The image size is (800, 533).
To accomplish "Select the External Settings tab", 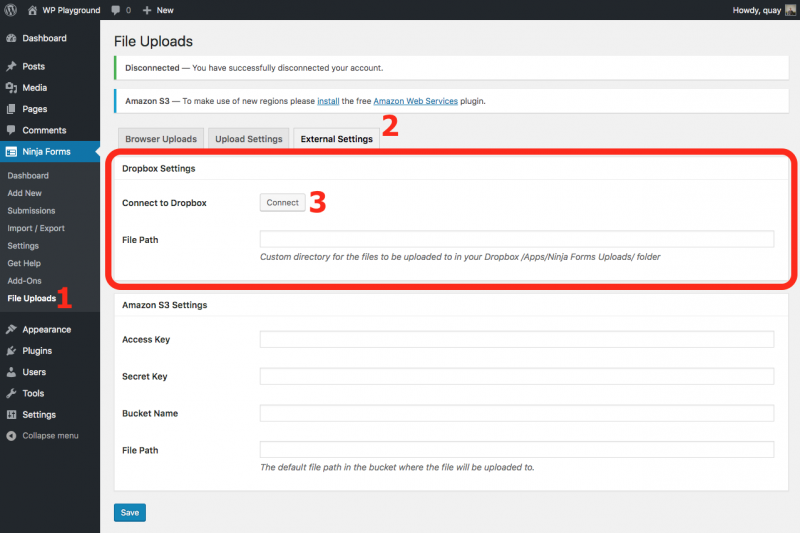I will 336,139.
